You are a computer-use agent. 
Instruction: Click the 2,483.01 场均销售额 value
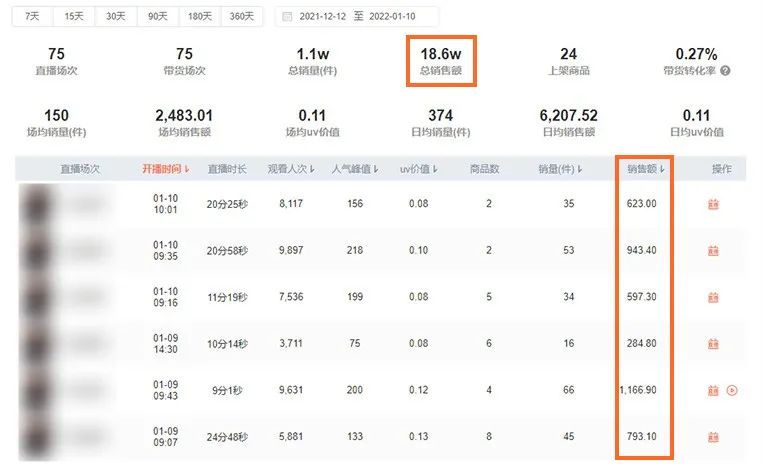tap(184, 116)
